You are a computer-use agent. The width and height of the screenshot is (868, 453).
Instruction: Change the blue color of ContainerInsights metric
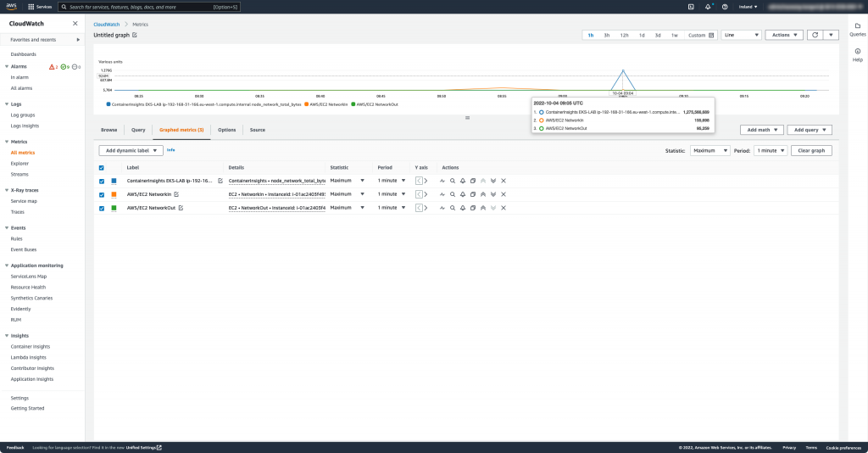click(x=114, y=181)
